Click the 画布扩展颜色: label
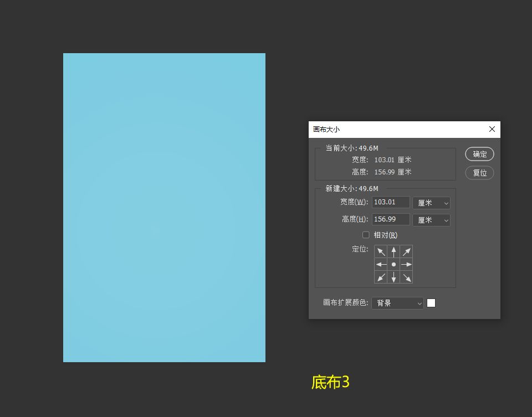 click(x=346, y=302)
